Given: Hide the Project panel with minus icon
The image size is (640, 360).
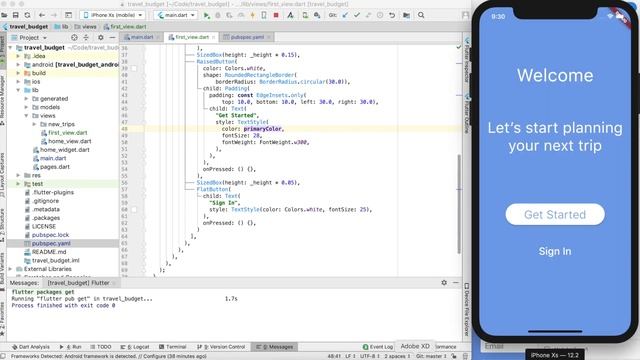Looking at the screenshot, I should [x=112, y=38].
